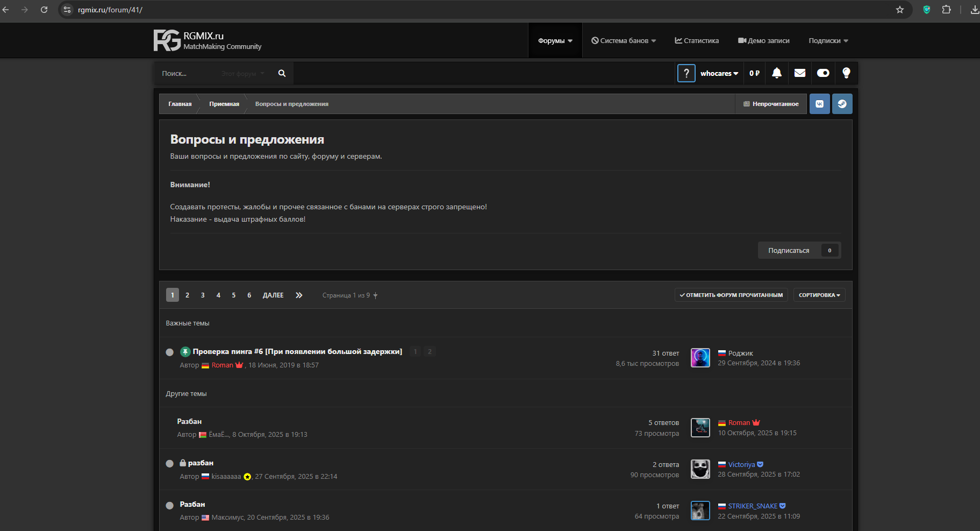Jump to last page double-arrow icon
The image size is (980, 531).
click(x=299, y=295)
